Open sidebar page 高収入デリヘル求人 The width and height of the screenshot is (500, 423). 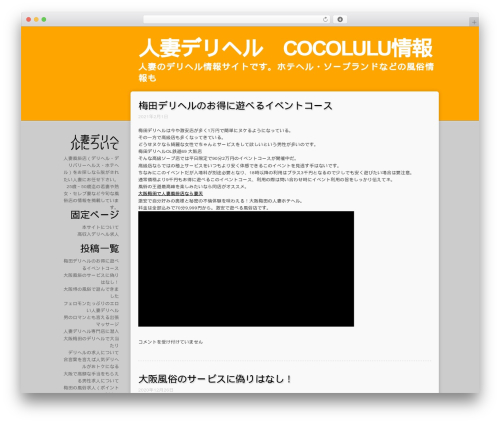[98, 234]
